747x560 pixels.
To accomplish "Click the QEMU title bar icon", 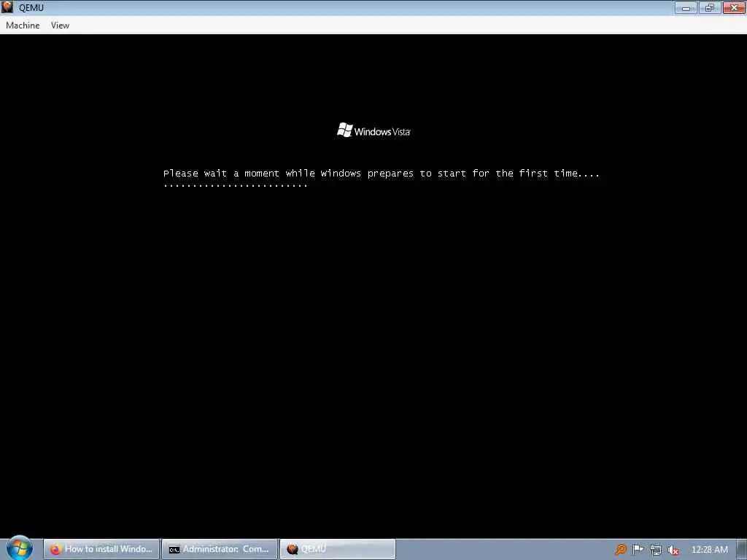I will [x=7, y=7].
